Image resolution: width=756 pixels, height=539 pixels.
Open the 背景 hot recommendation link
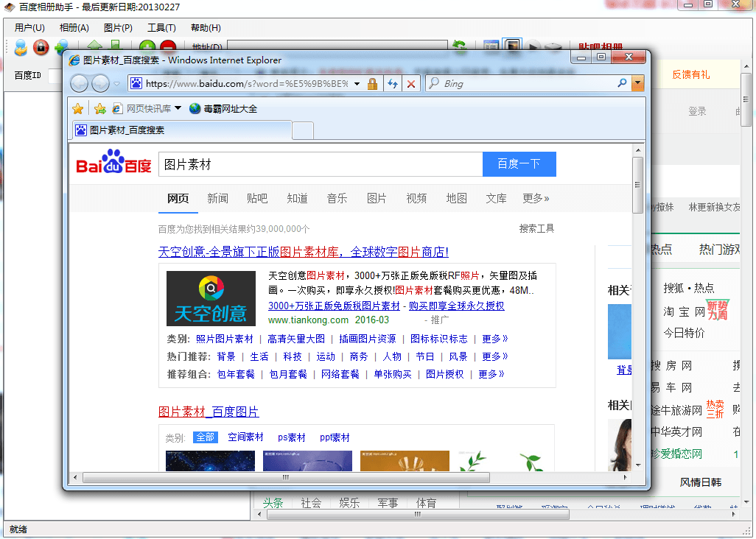226,356
